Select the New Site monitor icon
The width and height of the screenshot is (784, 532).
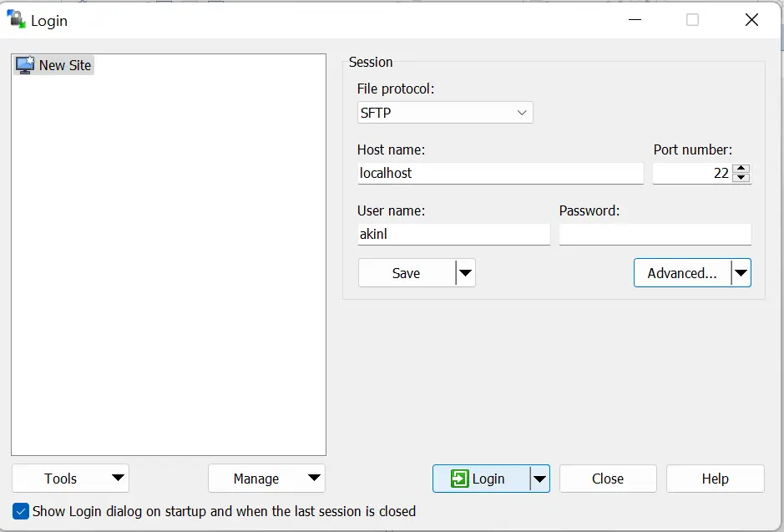(25, 65)
